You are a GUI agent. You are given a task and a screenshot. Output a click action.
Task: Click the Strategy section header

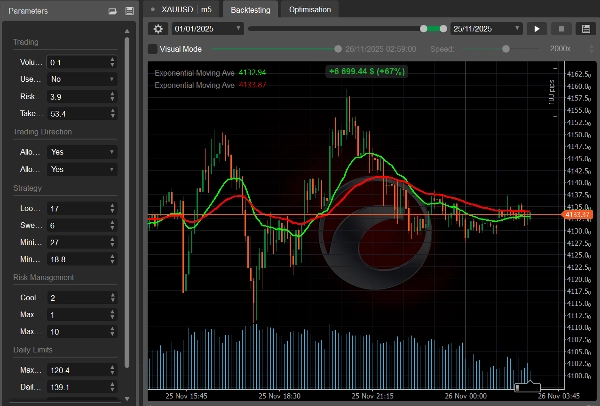point(28,188)
